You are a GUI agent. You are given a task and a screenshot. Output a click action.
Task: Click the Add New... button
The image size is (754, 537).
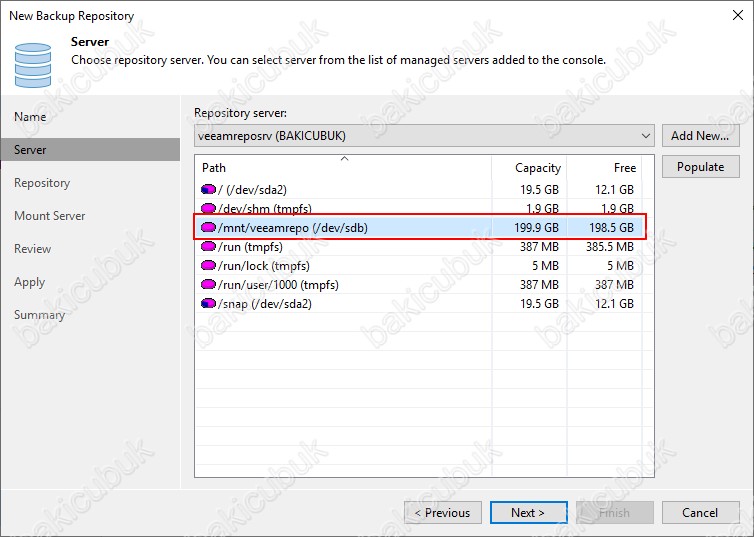(701, 136)
